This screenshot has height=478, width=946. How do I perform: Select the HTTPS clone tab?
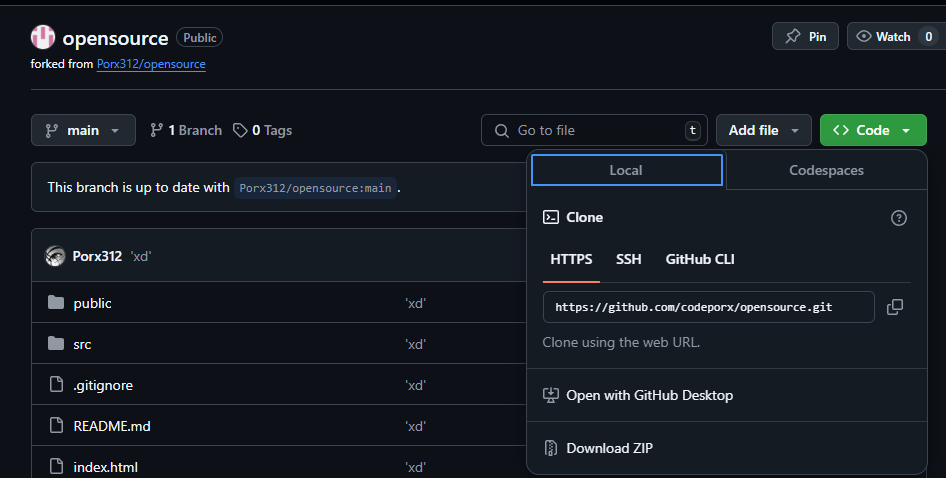tap(571, 260)
